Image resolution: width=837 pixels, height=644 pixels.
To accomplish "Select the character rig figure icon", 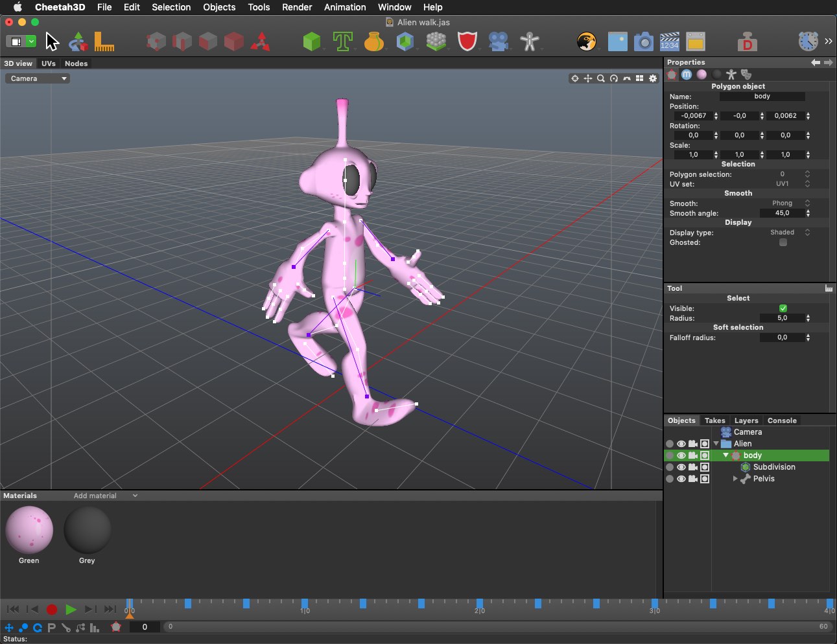I will (530, 41).
